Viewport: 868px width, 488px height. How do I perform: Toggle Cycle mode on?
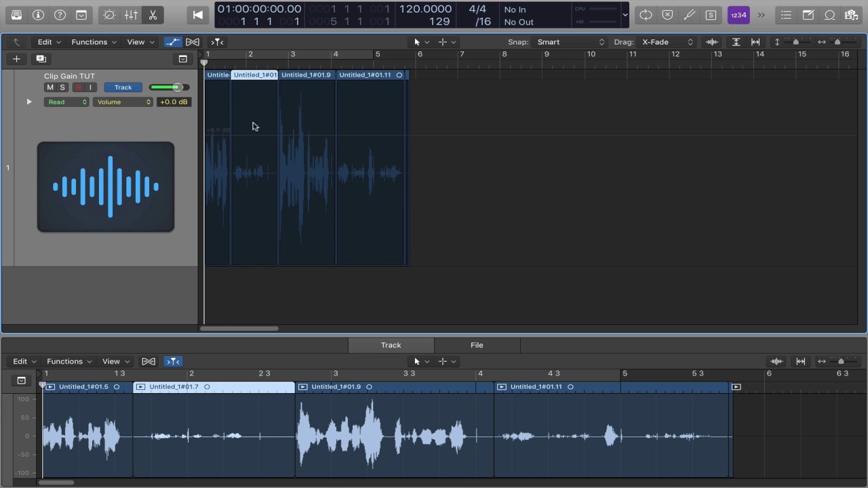click(646, 15)
